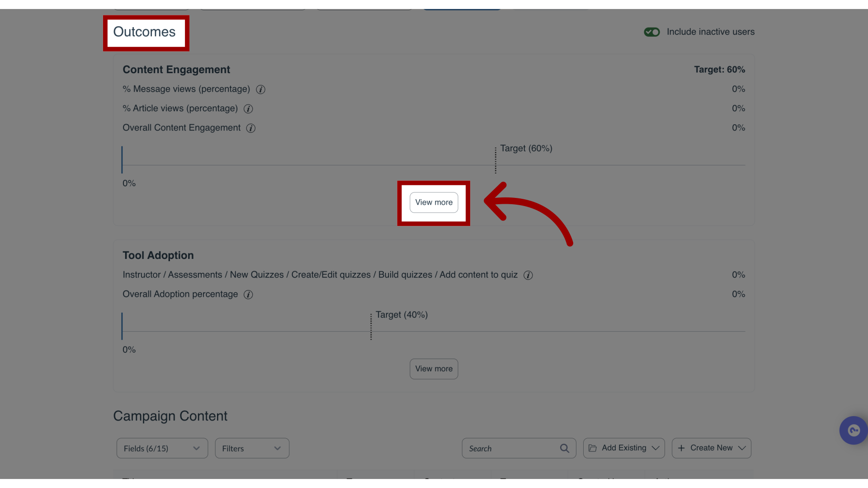This screenshot has height=488, width=868.
Task: Click the search icon in Campaign Content
Action: pos(564,448)
